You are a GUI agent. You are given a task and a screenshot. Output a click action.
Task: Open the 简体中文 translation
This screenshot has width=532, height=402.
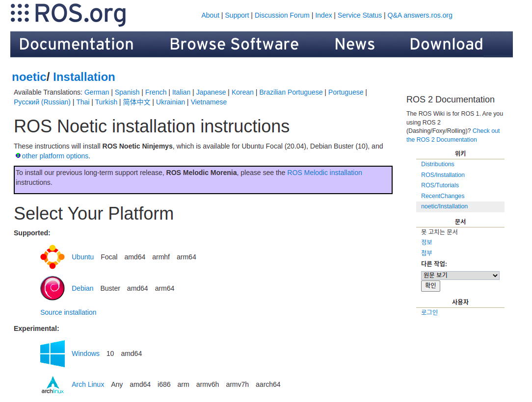[137, 102]
